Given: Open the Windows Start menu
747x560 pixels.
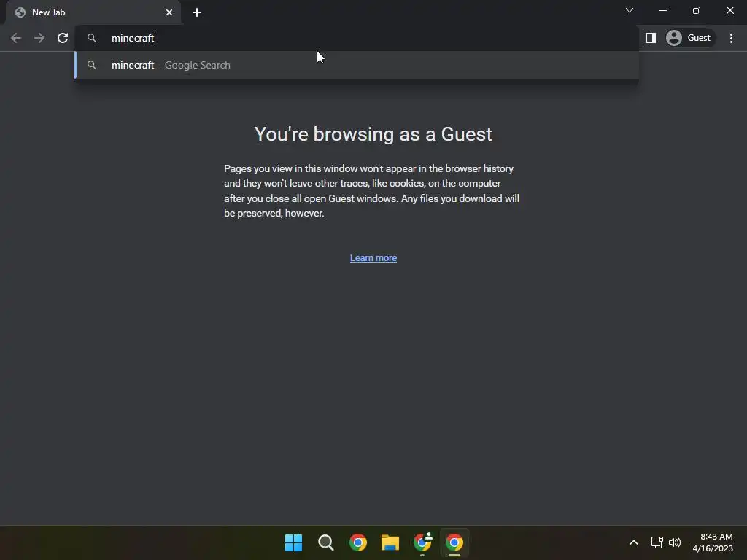Looking at the screenshot, I should (x=293, y=542).
